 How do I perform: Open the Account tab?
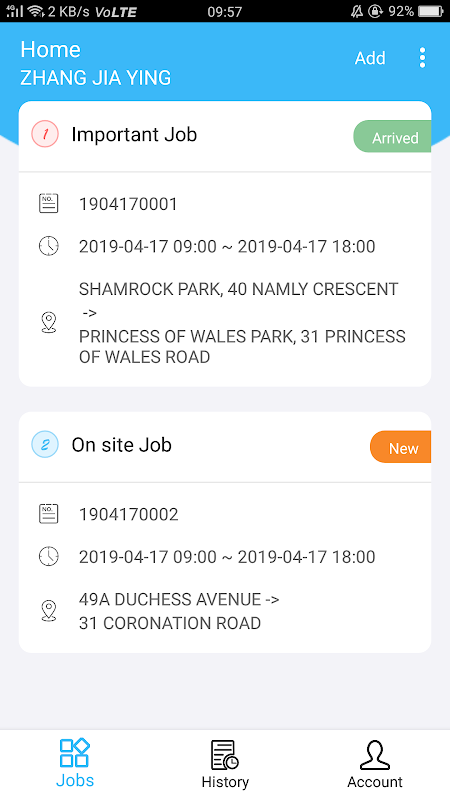pos(375,764)
